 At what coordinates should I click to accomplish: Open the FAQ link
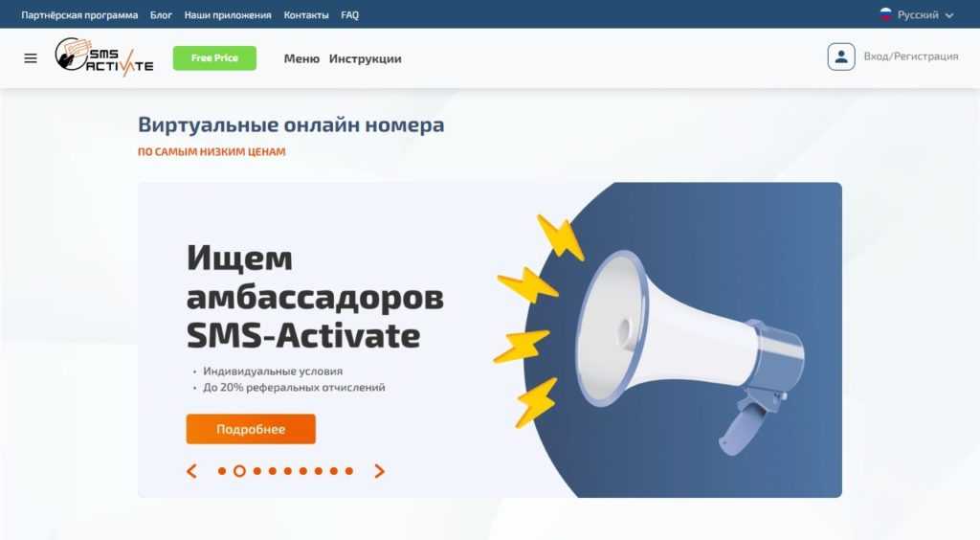tap(350, 15)
